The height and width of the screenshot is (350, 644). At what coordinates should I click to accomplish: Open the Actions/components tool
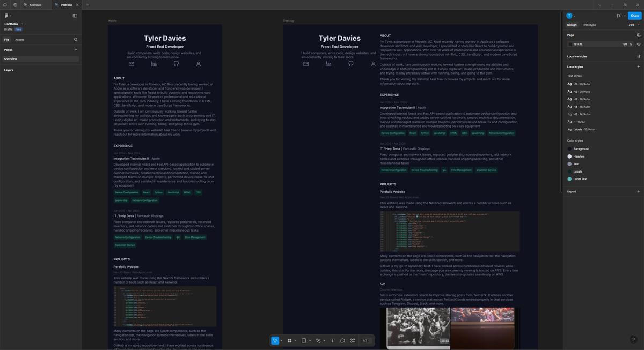353,340
